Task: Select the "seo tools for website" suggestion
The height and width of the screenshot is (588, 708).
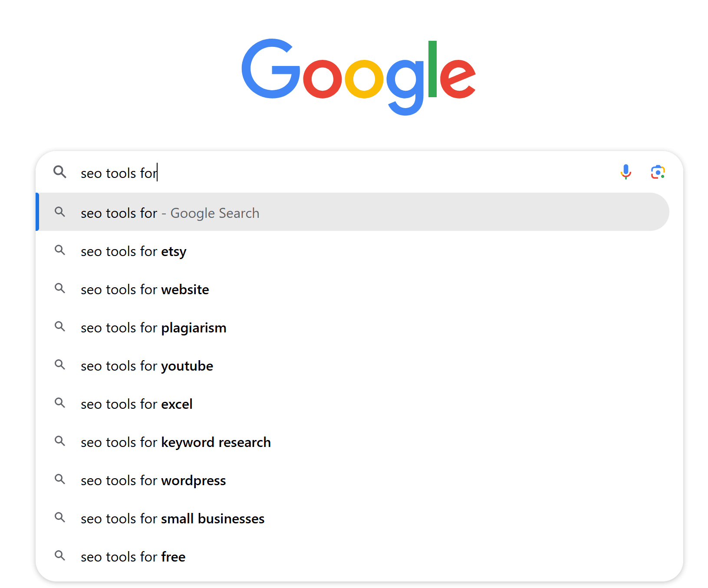Action: (352, 289)
